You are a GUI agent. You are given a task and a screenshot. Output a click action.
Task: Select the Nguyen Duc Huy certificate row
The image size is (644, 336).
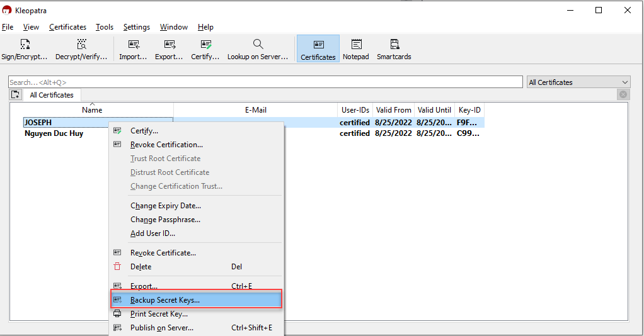coord(54,133)
